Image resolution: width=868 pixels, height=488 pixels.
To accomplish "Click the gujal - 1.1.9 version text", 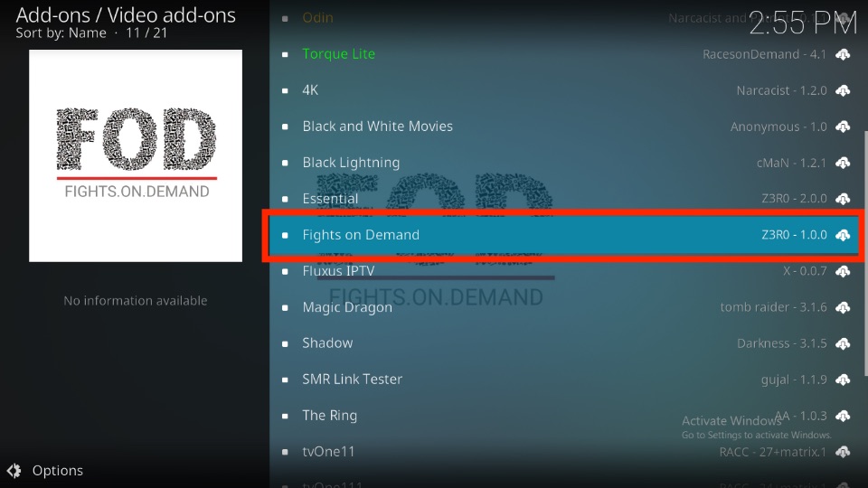I will [x=794, y=380].
